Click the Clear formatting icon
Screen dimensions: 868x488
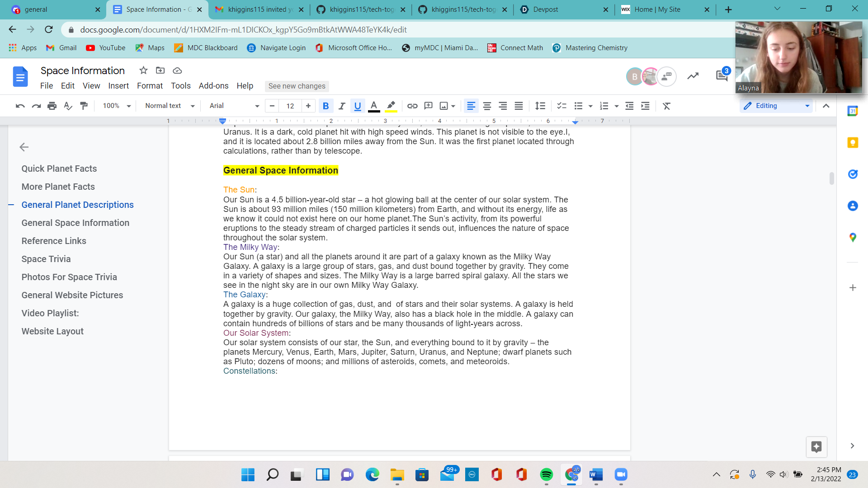click(666, 106)
